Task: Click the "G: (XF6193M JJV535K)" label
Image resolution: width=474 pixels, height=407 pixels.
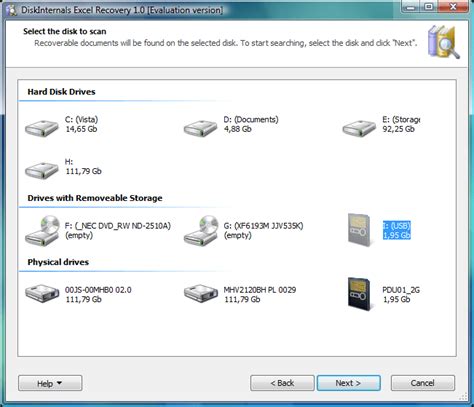Action: point(263,226)
